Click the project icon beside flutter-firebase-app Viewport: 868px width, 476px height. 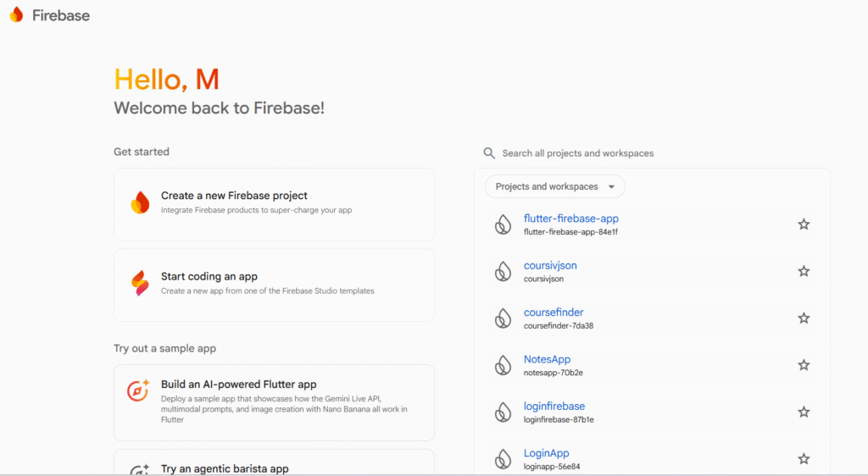[504, 224]
